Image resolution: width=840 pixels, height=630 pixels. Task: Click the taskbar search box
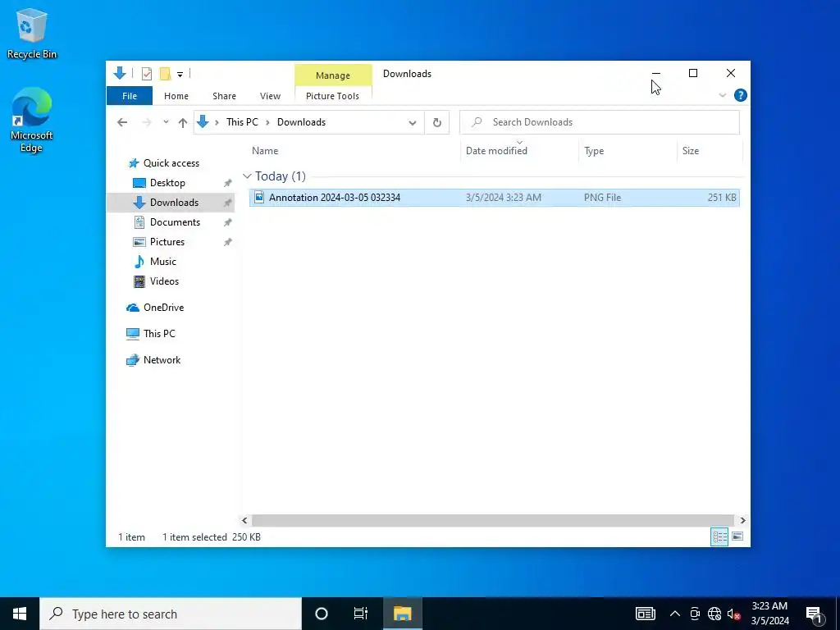[x=171, y=614]
